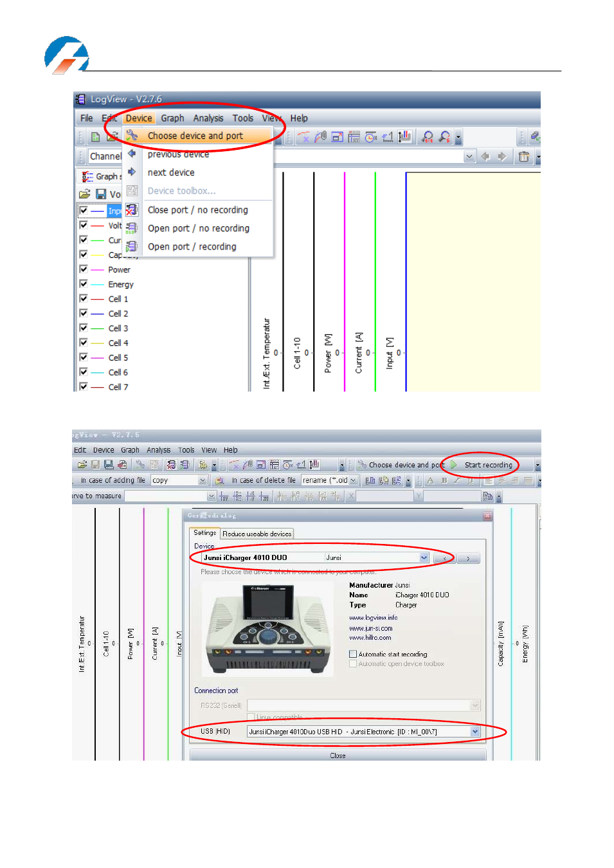Click 'Choose device and port' toolbar button
Screen dimensions: 614x868
point(401,465)
